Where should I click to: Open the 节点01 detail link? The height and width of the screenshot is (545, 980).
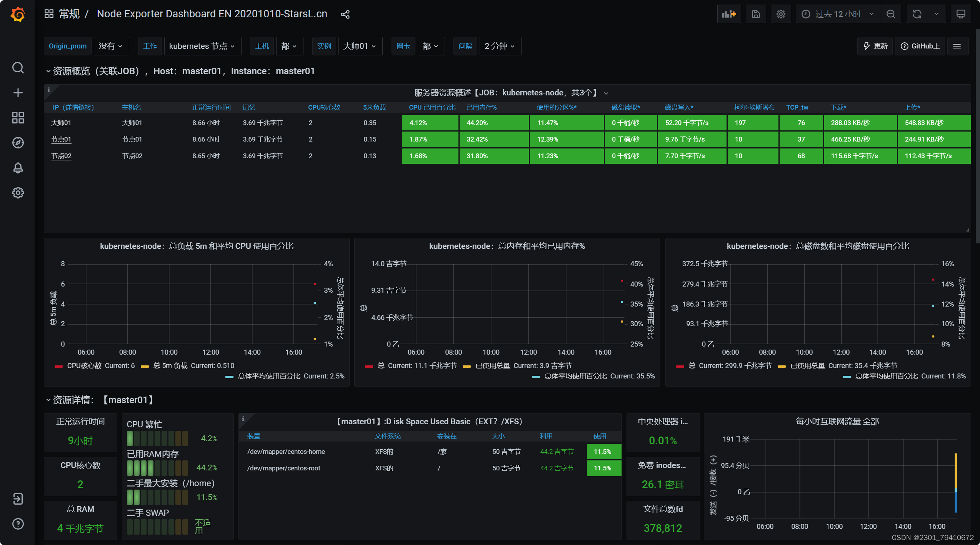click(61, 139)
